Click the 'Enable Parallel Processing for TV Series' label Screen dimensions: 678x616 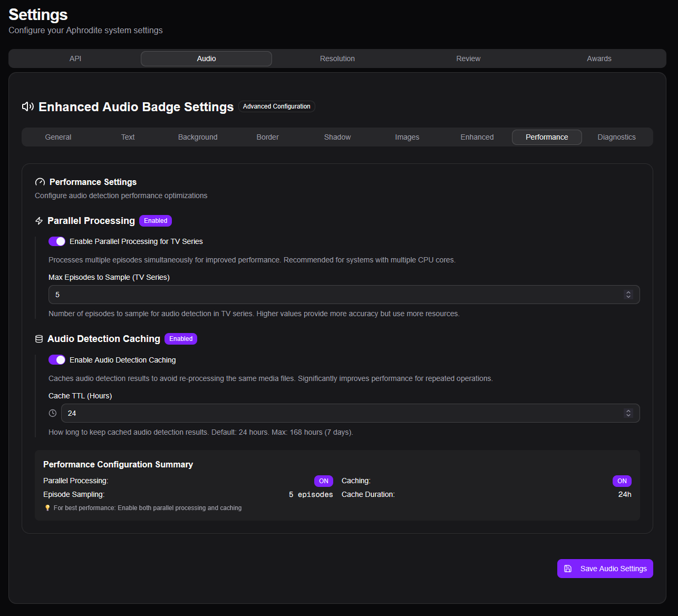pos(136,241)
